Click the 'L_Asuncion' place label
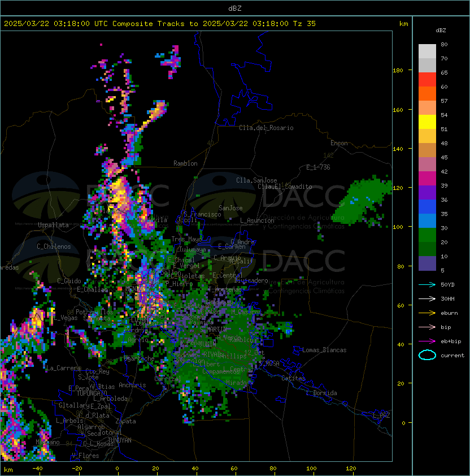Viewport: 470px width, 476px height. pyautogui.click(x=257, y=220)
